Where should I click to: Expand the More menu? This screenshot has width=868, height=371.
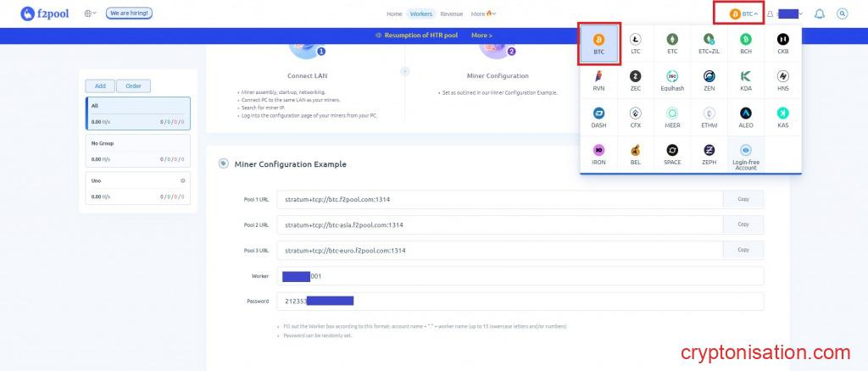click(x=483, y=14)
